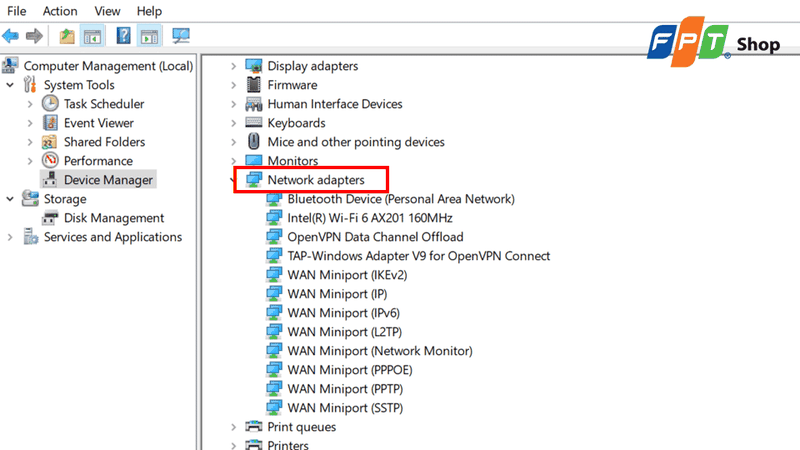Click the Intel Wi-Fi 6 AX201 adapter icon
Image resolution: width=800 pixels, height=450 pixels.
click(274, 218)
